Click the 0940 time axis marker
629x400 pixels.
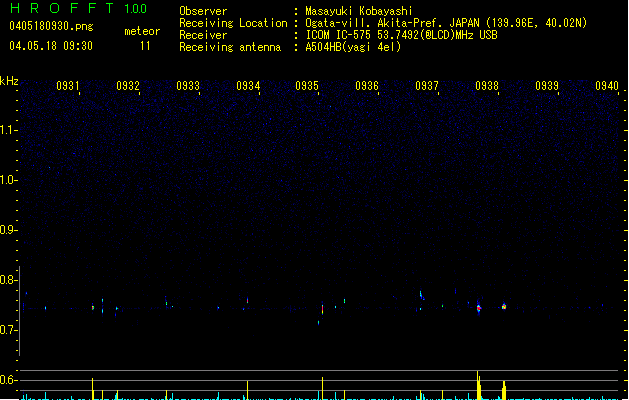[607, 85]
